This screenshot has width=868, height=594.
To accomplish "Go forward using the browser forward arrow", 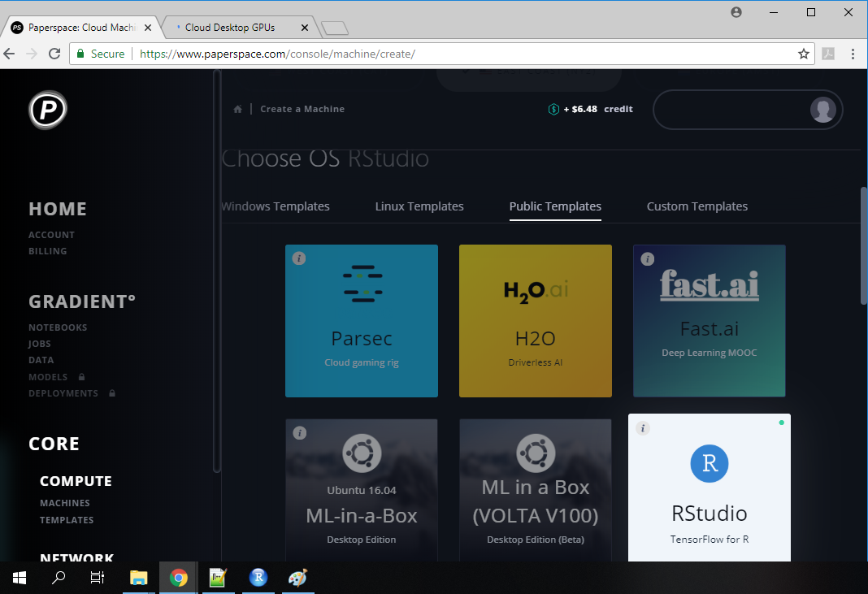I will 32,54.
